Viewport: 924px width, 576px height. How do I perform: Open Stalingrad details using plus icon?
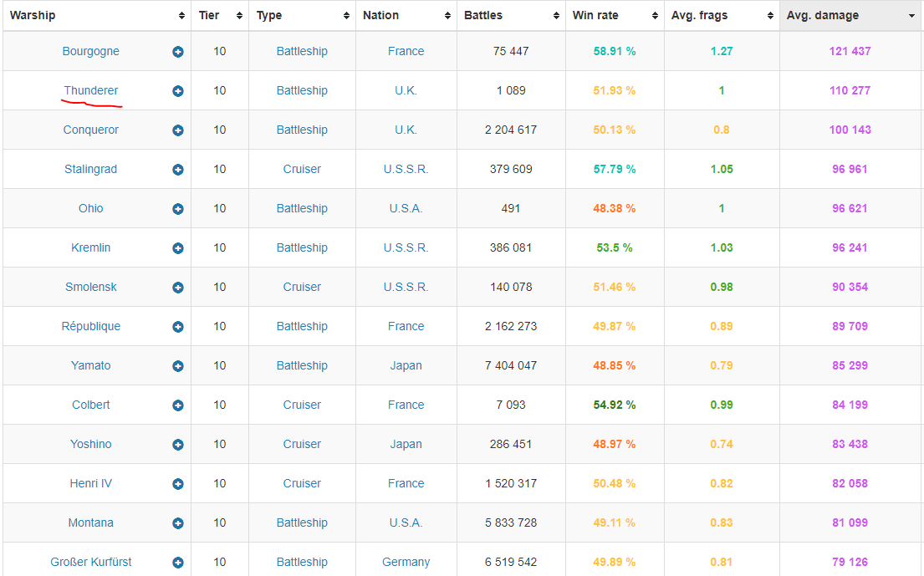click(x=177, y=170)
